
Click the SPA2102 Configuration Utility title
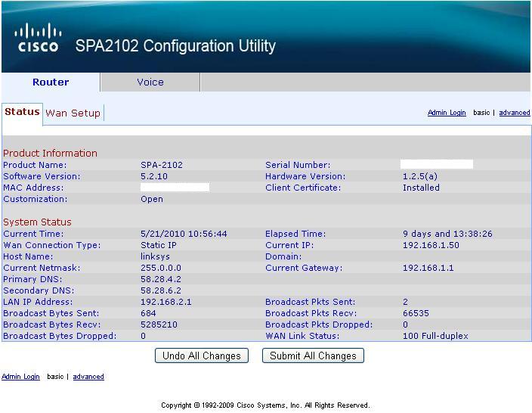point(175,46)
